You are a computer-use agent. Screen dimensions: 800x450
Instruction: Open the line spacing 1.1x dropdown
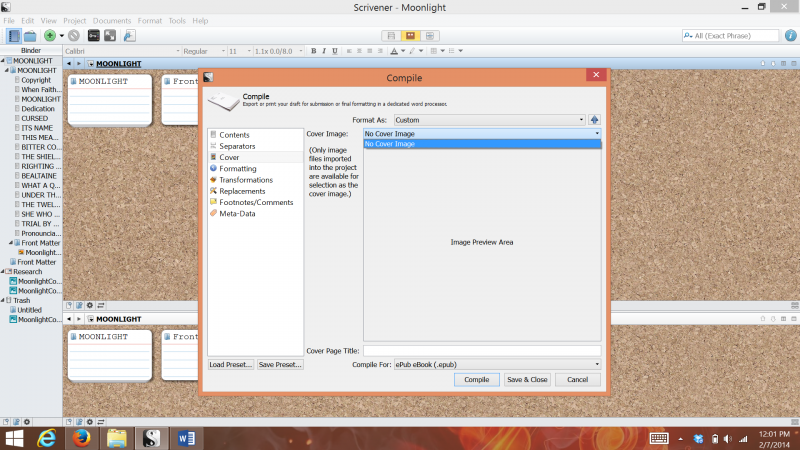click(279, 51)
